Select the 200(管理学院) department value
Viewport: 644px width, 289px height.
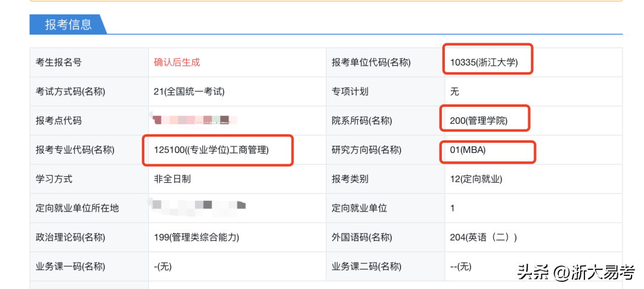coord(479,121)
